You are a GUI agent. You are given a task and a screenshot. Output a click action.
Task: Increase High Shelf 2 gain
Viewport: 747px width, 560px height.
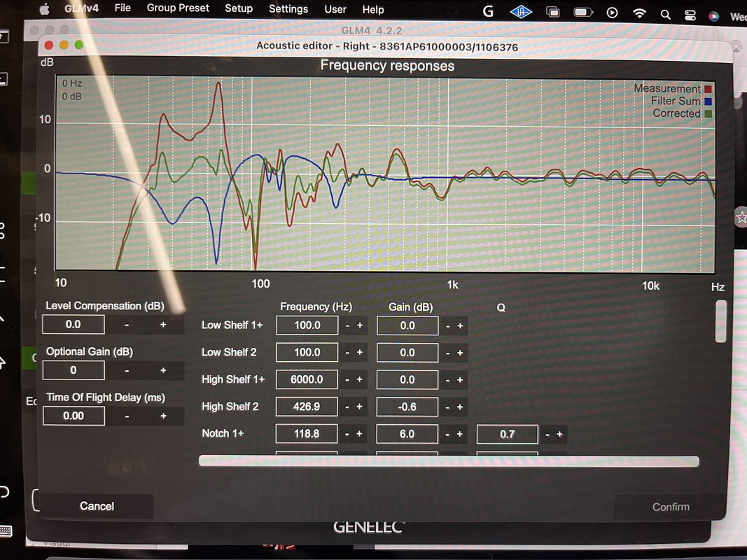(x=460, y=407)
